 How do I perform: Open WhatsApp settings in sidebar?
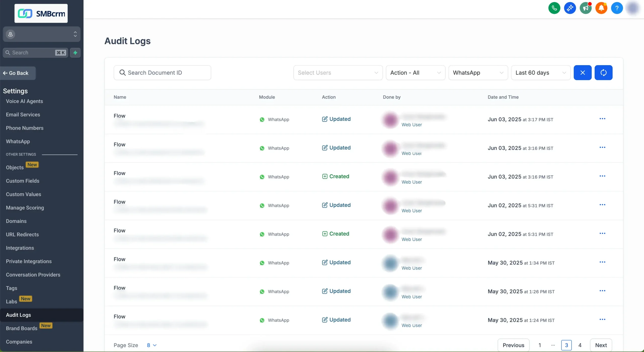coord(18,141)
